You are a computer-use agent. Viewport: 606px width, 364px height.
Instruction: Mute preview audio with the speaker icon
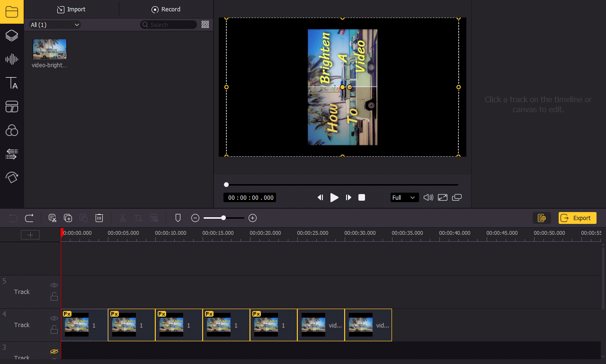428,197
